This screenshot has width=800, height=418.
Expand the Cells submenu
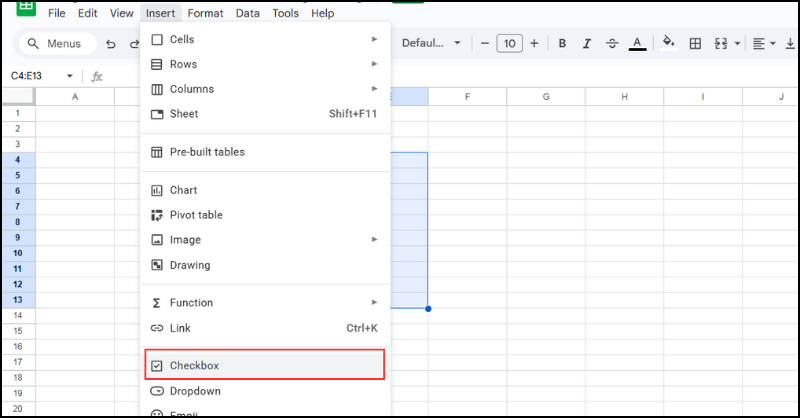pos(265,39)
